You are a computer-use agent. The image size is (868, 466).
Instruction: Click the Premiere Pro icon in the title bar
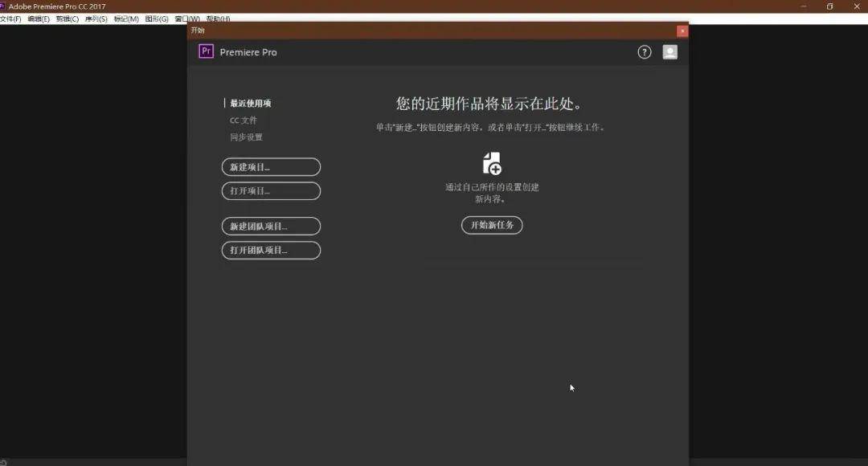click(x=7, y=6)
